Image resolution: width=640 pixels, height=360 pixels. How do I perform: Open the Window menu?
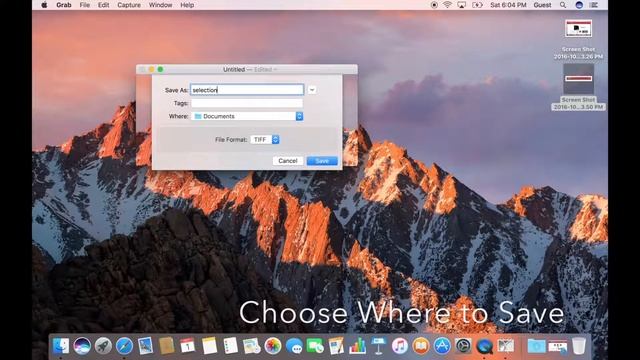(160, 5)
